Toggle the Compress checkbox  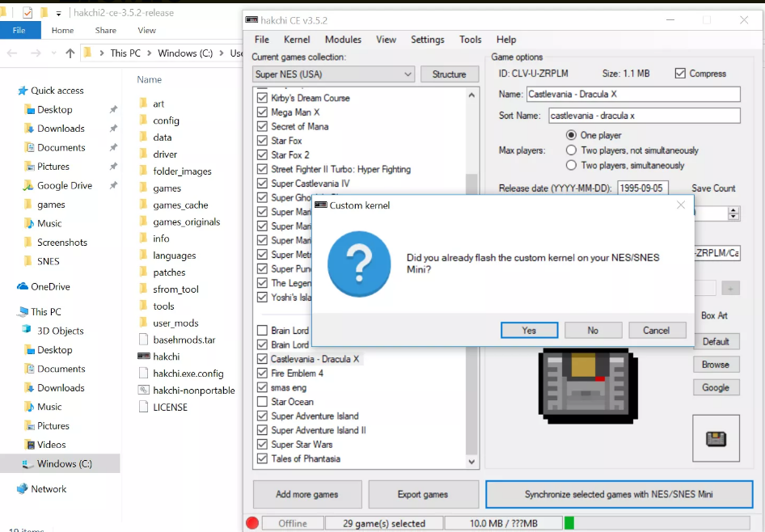click(680, 73)
